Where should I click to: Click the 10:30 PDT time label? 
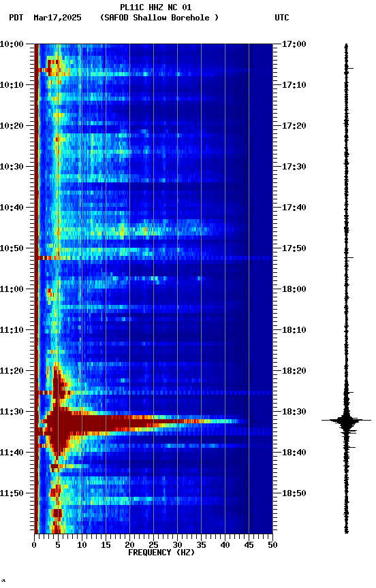(x=12, y=167)
